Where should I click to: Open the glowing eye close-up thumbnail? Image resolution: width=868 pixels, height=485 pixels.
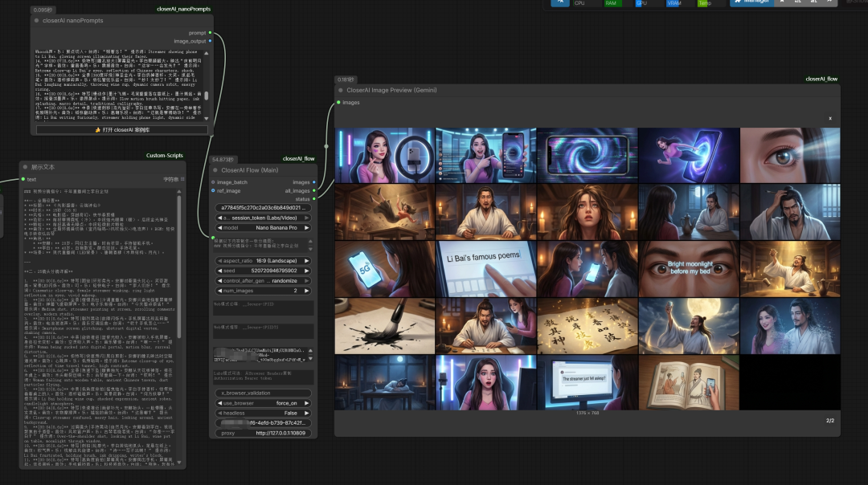pyautogui.click(x=789, y=155)
